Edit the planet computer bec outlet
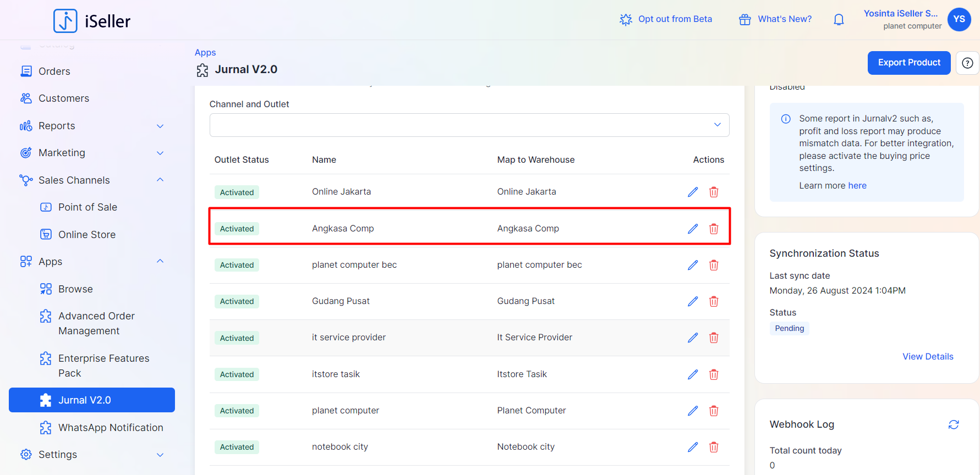The height and width of the screenshot is (475, 980). click(693, 265)
